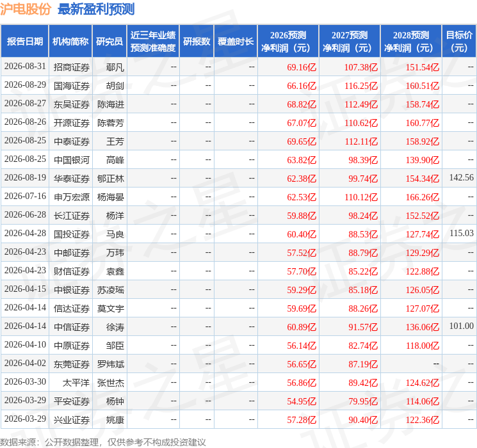Select the 报告日期 column header

click(x=24, y=42)
